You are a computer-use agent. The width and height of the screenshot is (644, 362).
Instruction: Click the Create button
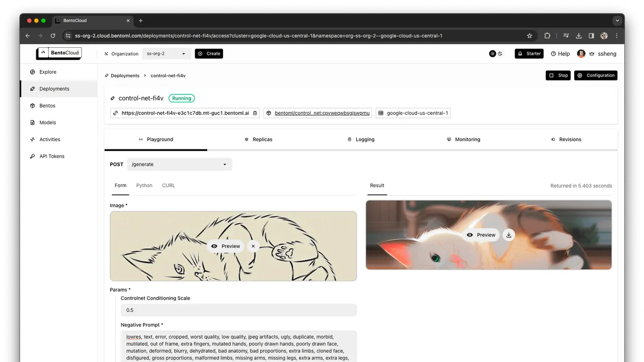click(209, 54)
